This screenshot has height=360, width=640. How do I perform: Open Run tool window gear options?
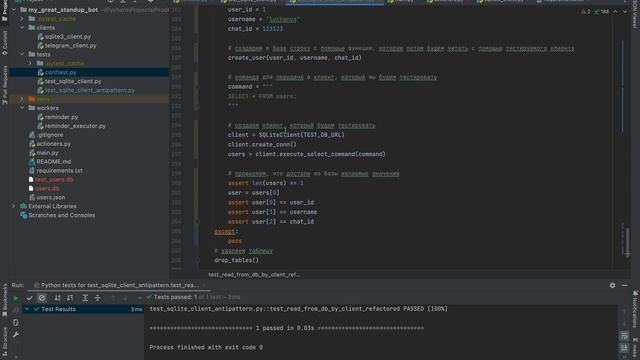point(612,285)
